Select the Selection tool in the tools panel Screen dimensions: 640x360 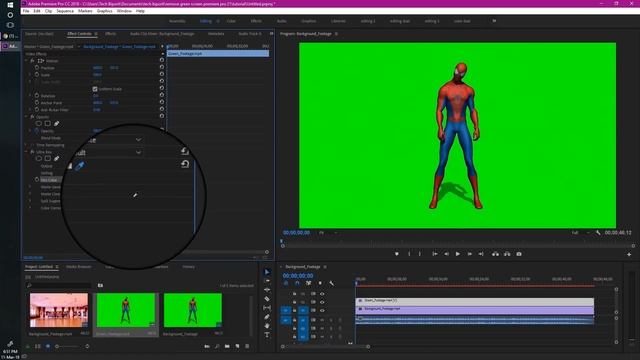pyautogui.click(x=267, y=272)
